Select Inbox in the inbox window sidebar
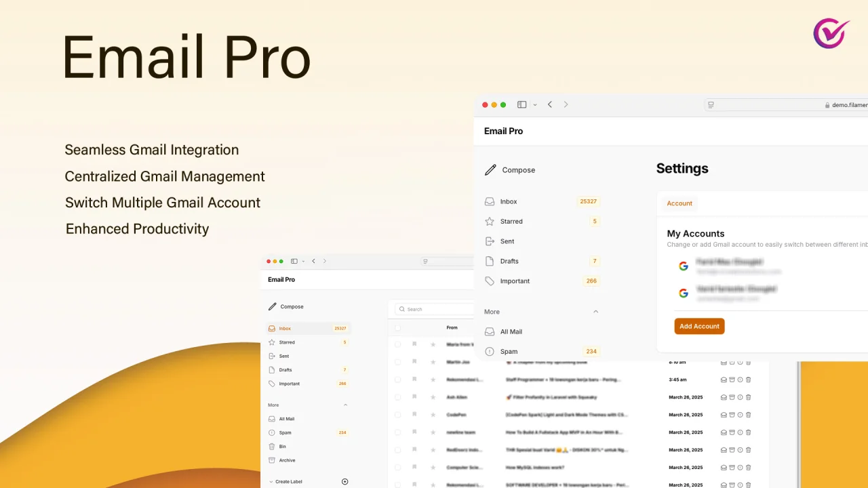This screenshot has height=488, width=868. [309, 329]
